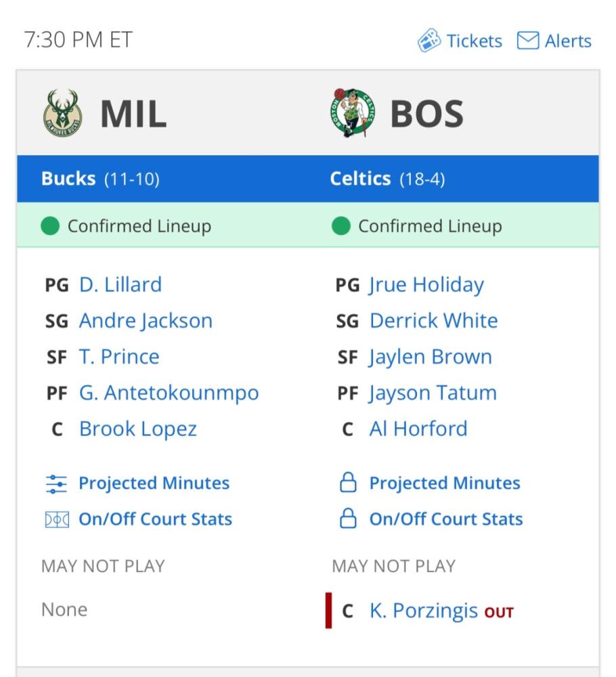Click the Alerts envelope icon
The width and height of the screenshot is (616, 677).
click(x=527, y=41)
